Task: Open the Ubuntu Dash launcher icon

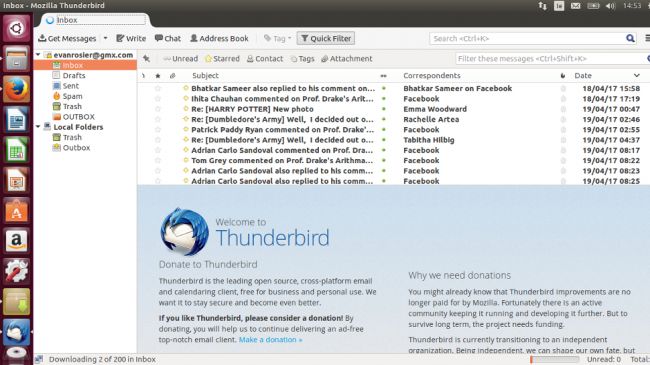Action: (x=16, y=28)
